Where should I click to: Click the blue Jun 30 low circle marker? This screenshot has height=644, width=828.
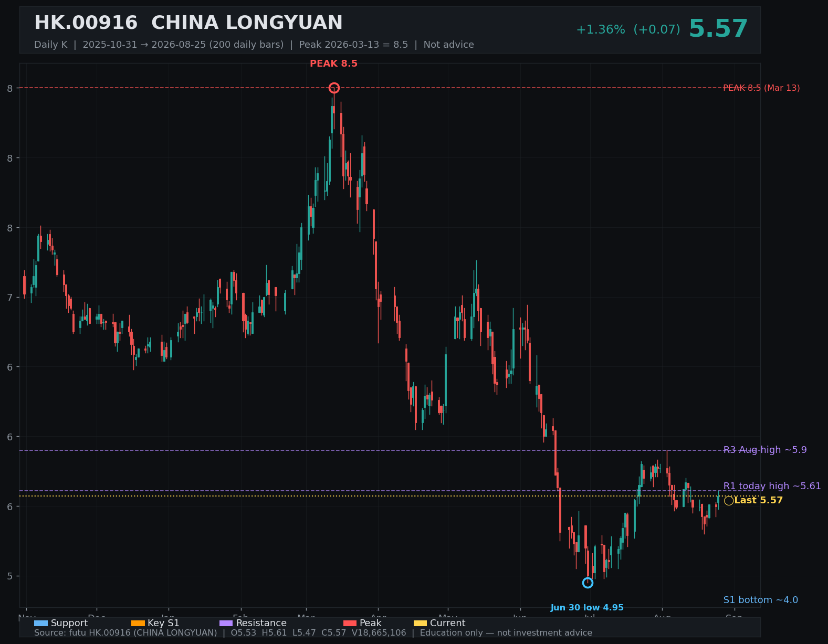coord(588,583)
